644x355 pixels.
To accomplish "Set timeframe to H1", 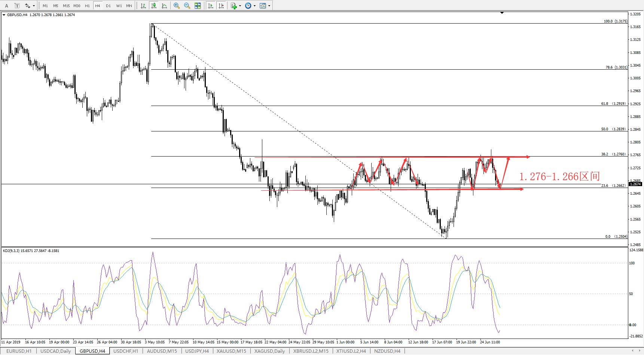I will (87, 6).
